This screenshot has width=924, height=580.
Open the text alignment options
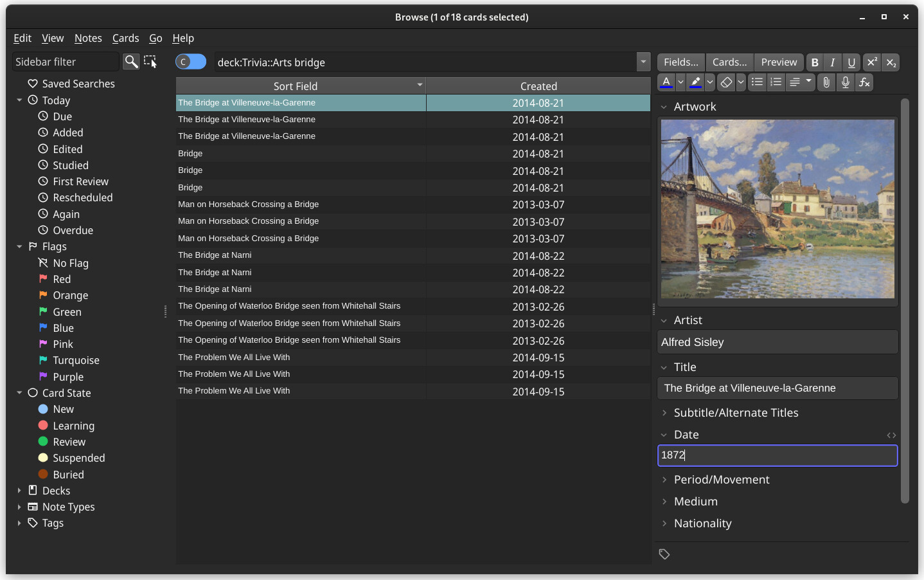(801, 82)
